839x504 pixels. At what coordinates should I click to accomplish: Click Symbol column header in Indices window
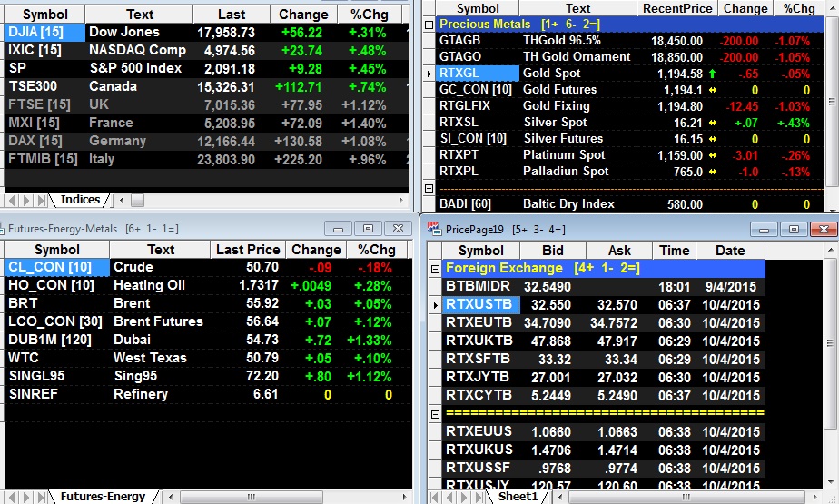[45, 15]
